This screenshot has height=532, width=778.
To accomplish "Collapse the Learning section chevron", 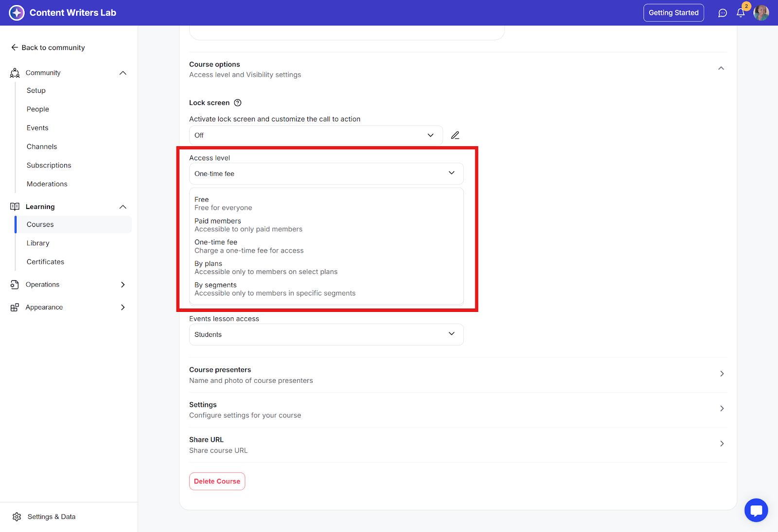I will (x=123, y=207).
